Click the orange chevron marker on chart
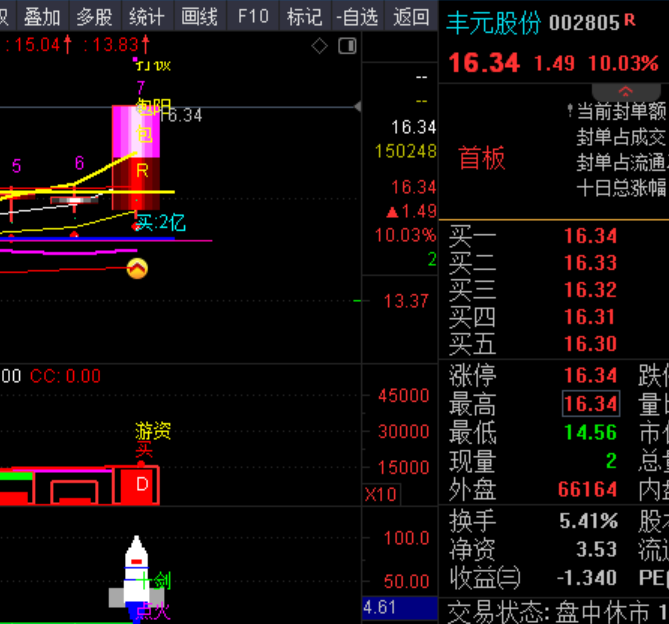This screenshot has height=624, width=669. (x=137, y=269)
